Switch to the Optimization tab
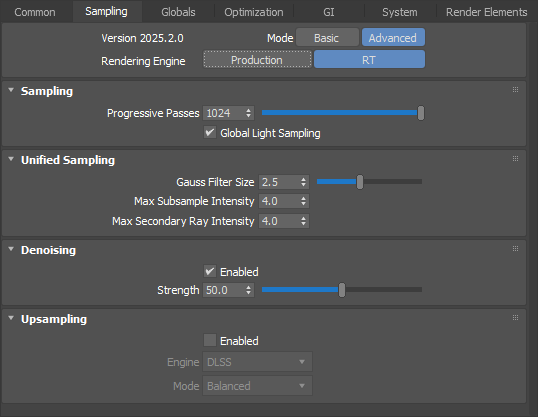 point(254,12)
